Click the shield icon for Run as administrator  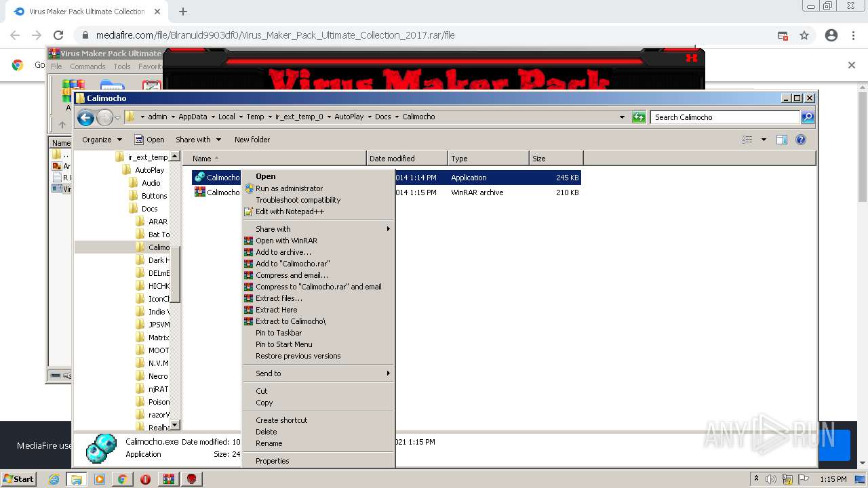pos(249,188)
